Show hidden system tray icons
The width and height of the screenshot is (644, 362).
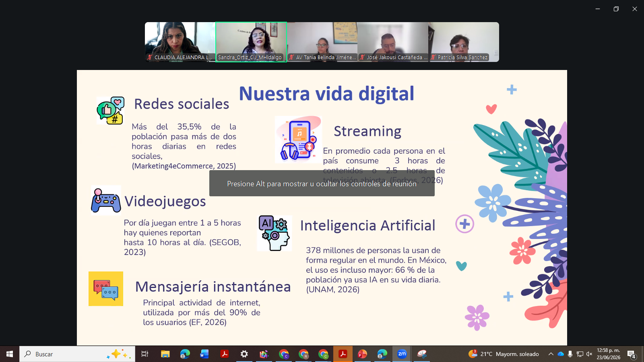coord(551,354)
